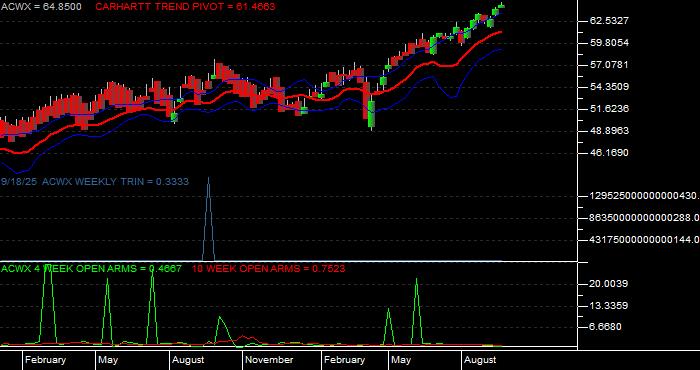The width and height of the screenshot is (700, 370).
Task: Click the November date label
Action: [x=270, y=360]
